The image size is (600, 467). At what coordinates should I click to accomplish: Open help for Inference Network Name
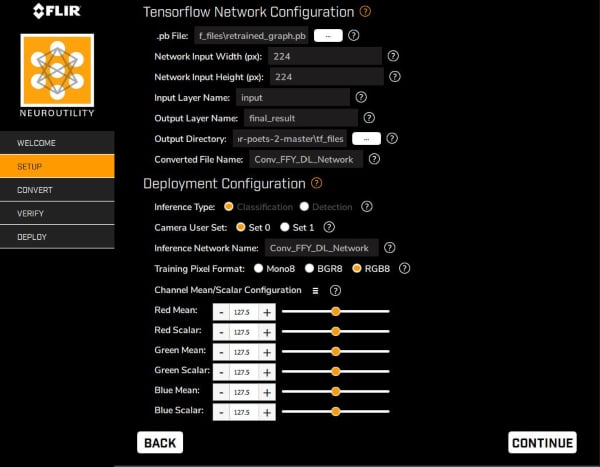(x=390, y=248)
